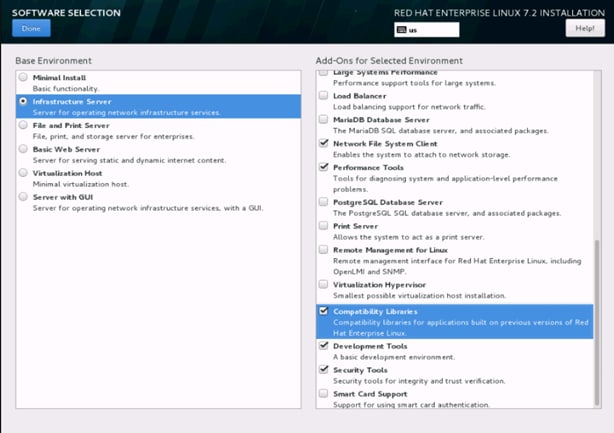Click 'Enables the system to attach to network storage.'

click(x=421, y=155)
